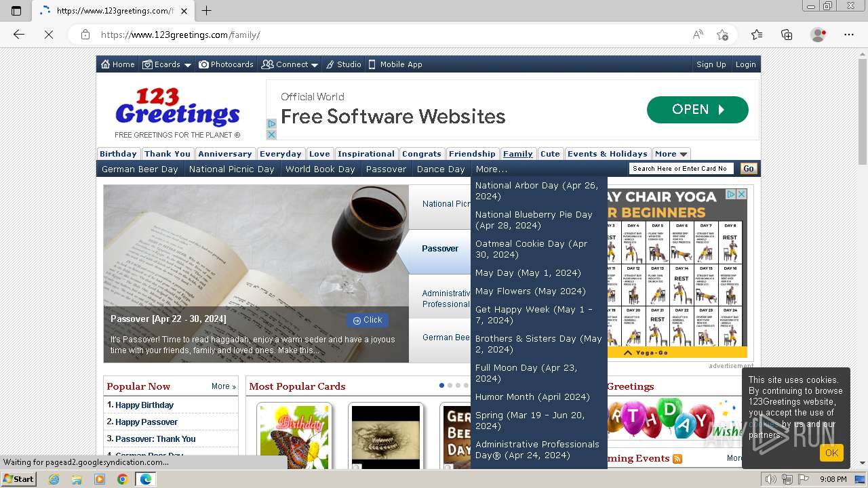Open tab actions menu
The image size is (868, 488).
point(16,10)
